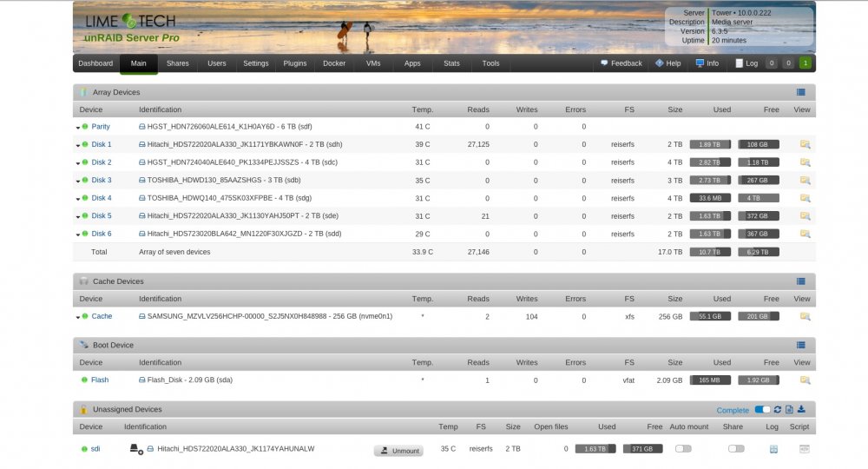Expand the Disk 6 dropdown arrow
The height and width of the screenshot is (469, 868).
(78, 234)
